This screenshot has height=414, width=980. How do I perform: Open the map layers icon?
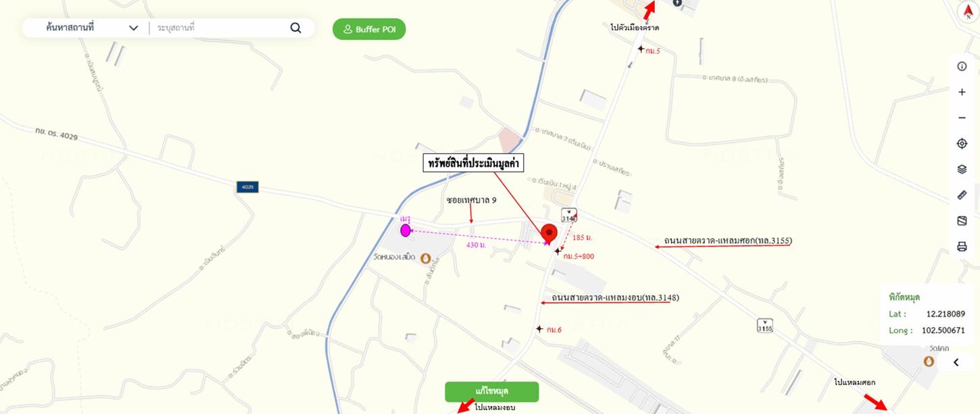coord(962,170)
